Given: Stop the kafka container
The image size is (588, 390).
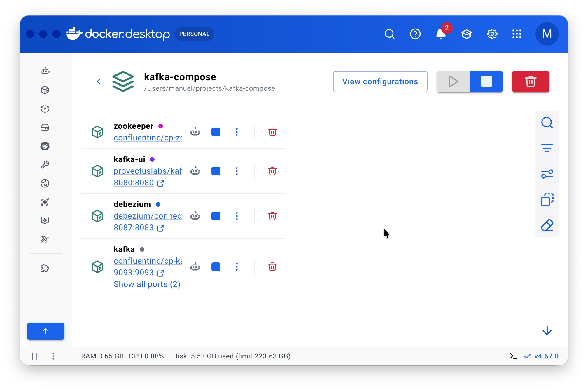Looking at the screenshot, I should [x=216, y=267].
